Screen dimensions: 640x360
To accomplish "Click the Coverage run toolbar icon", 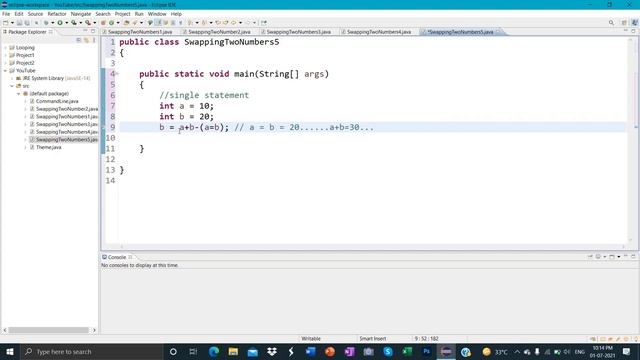I will pos(74,22).
